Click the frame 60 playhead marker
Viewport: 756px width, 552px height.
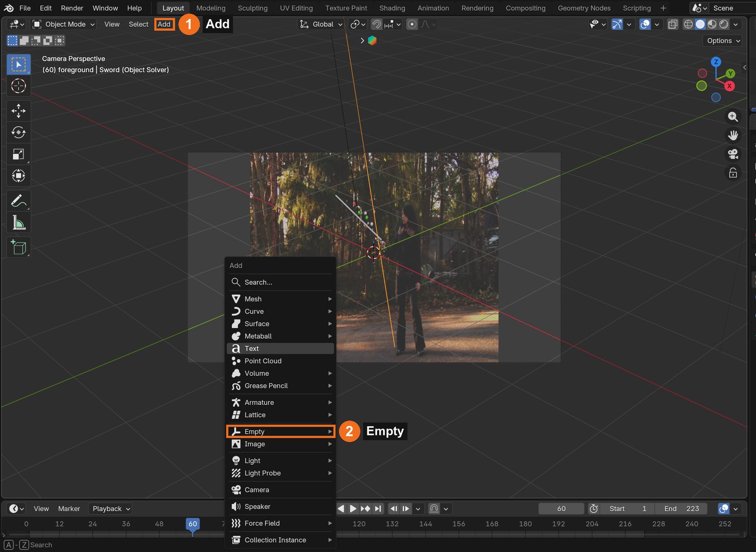[x=193, y=524]
